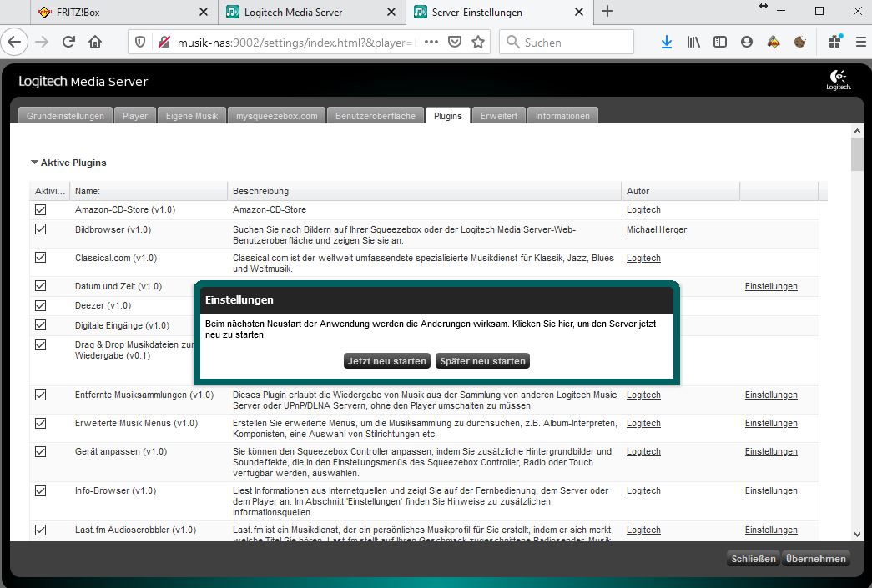Click Später neu starten button
Viewport: 872px width, 588px height.
(x=482, y=360)
